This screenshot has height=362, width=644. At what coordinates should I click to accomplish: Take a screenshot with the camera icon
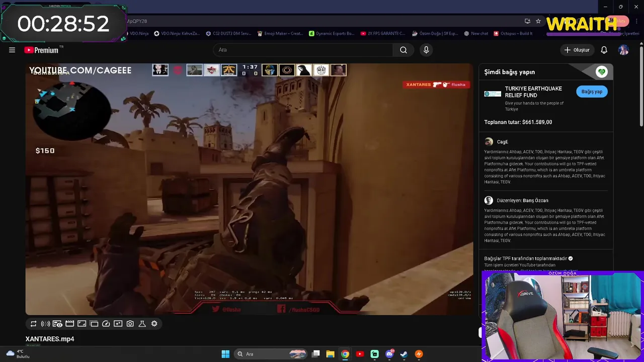point(130,324)
